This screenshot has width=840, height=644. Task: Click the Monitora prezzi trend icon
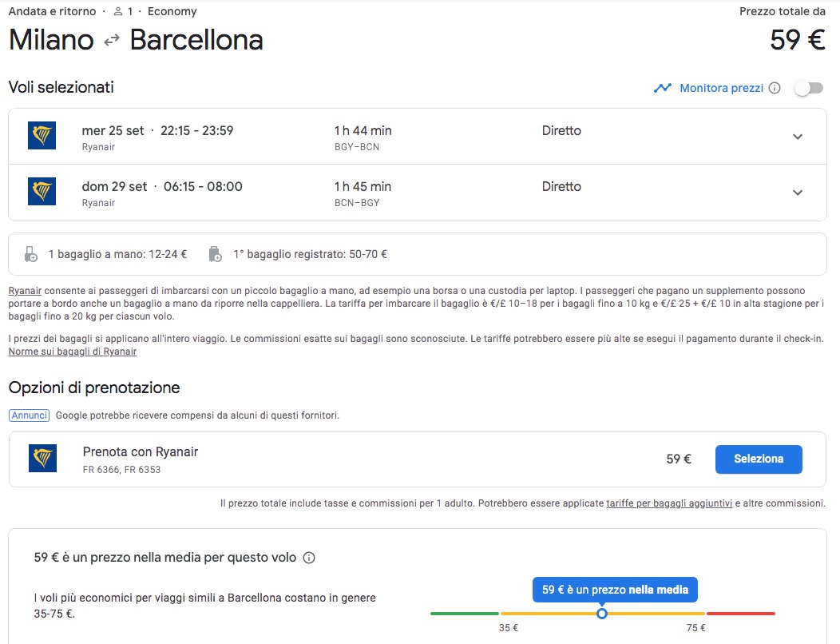(663, 88)
